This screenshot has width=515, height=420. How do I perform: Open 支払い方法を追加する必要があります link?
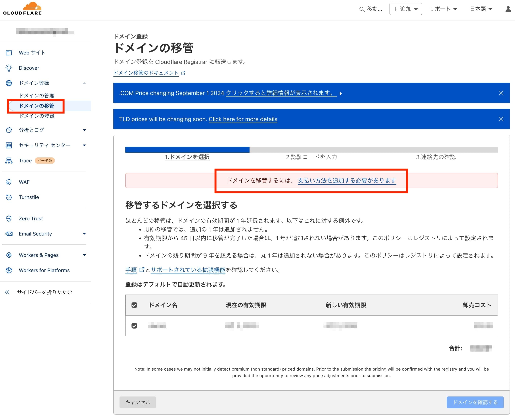pos(347,180)
